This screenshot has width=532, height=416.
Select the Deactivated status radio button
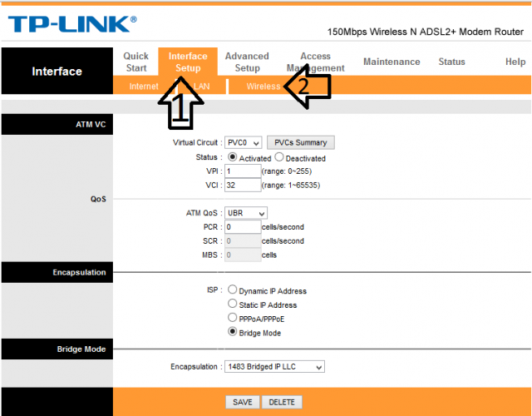point(279,157)
